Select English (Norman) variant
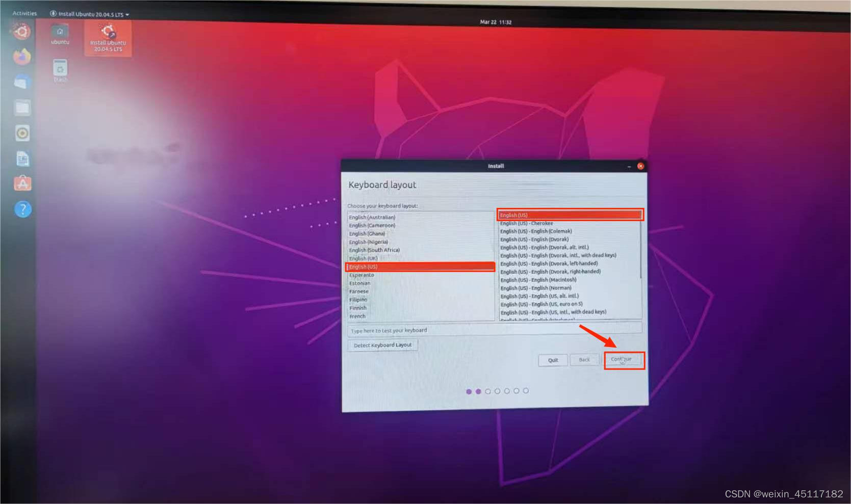Image resolution: width=851 pixels, height=504 pixels. (x=570, y=288)
